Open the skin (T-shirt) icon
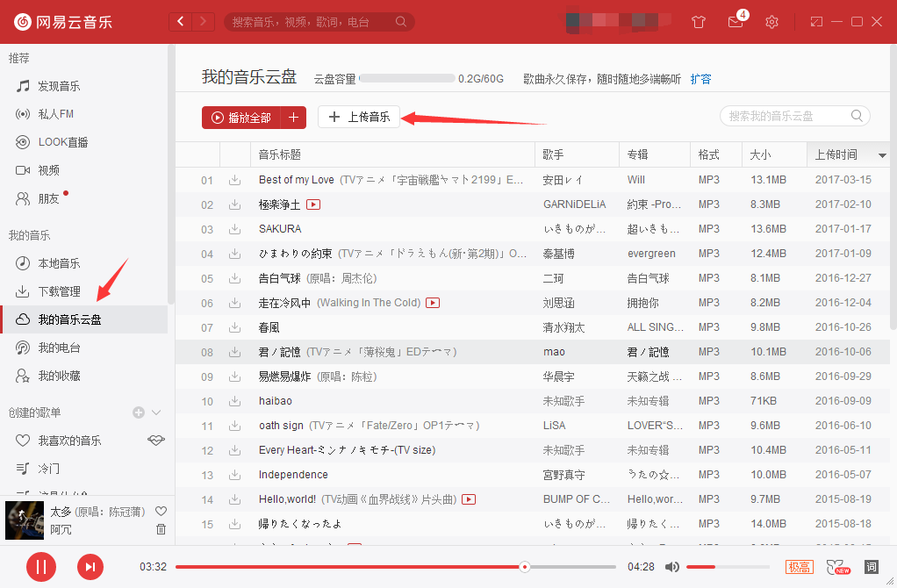Image resolution: width=897 pixels, height=588 pixels. (x=699, y=22)
